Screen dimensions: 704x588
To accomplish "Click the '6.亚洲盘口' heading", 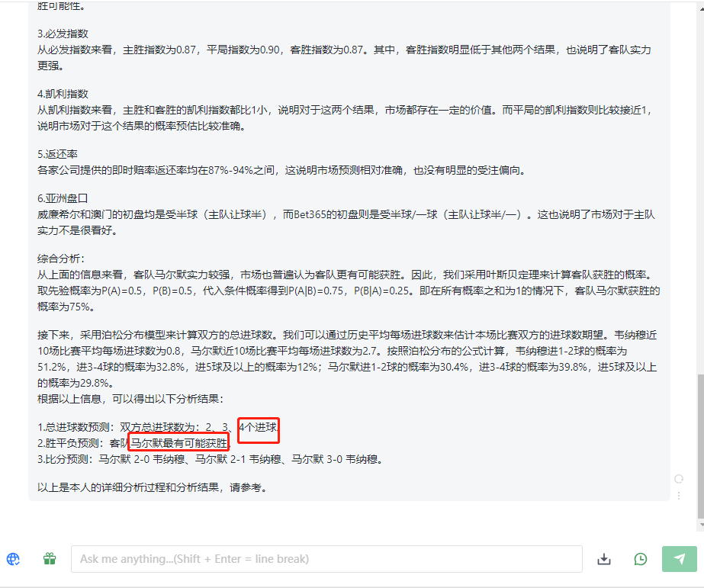I will tap(63, 198).
